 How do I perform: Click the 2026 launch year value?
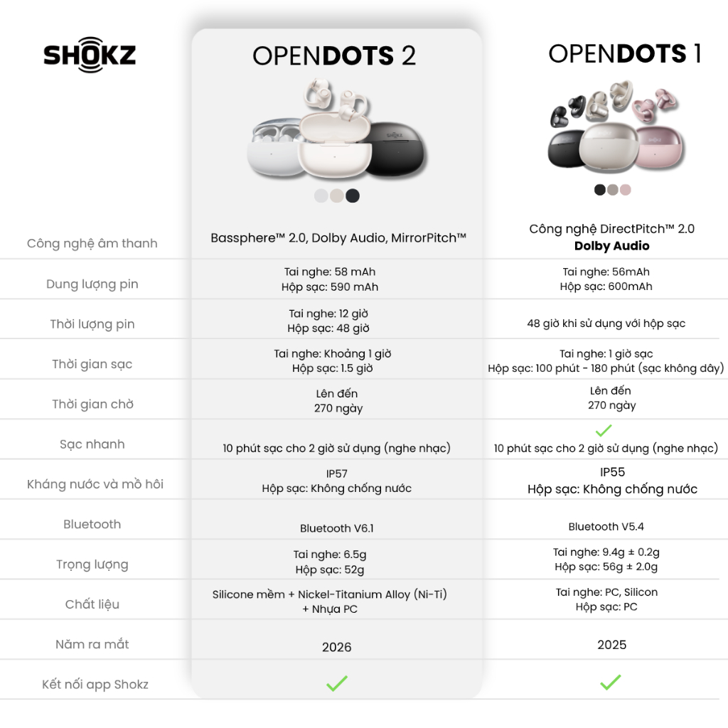pos(336,647)
